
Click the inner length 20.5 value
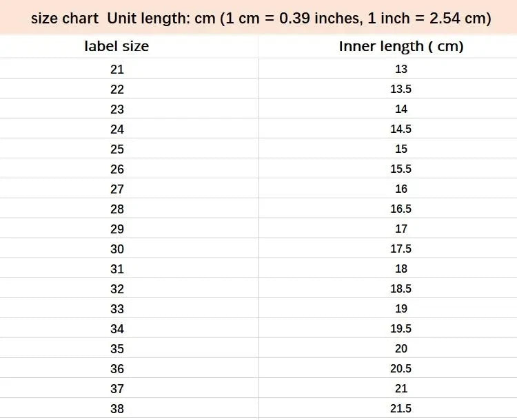click(x=401, y=368)
